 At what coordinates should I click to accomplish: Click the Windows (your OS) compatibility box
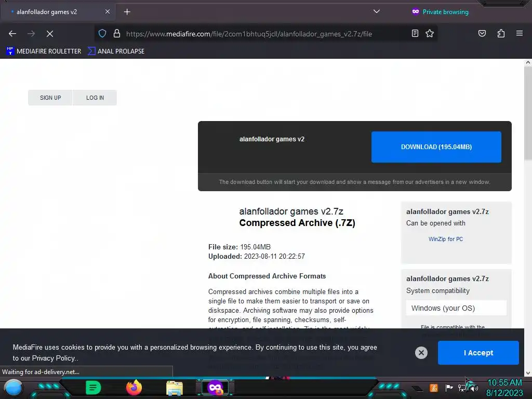point(456,308)
